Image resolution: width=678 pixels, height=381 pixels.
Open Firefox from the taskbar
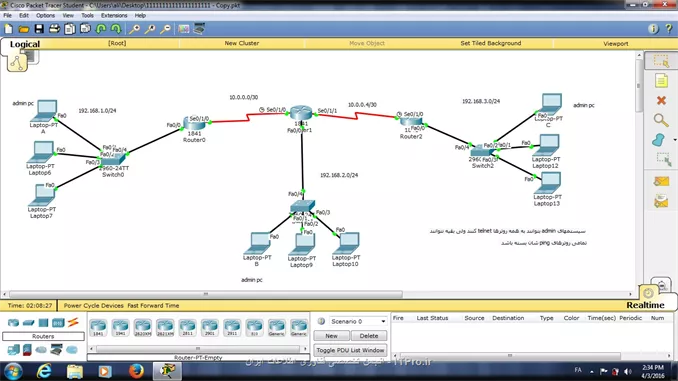coord(136,371)
